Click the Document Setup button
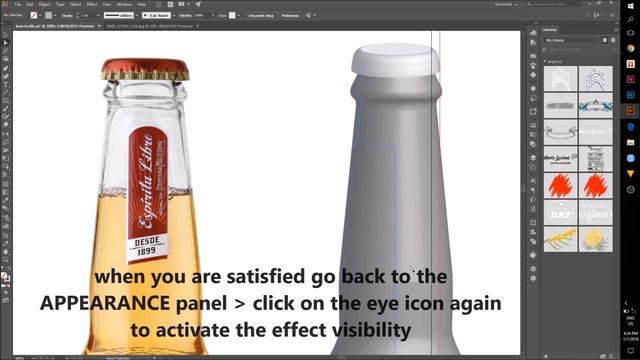This screenshot has width=640, height=360. (x=261, y=16)
